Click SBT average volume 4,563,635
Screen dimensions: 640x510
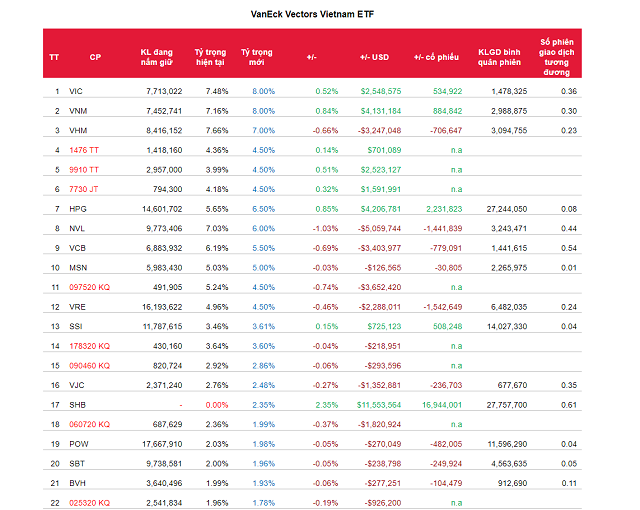(x=509, y=463)
